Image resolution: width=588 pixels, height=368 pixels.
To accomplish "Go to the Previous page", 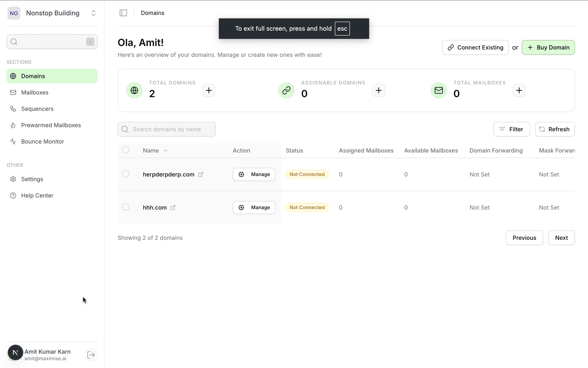I will (524, 238).
